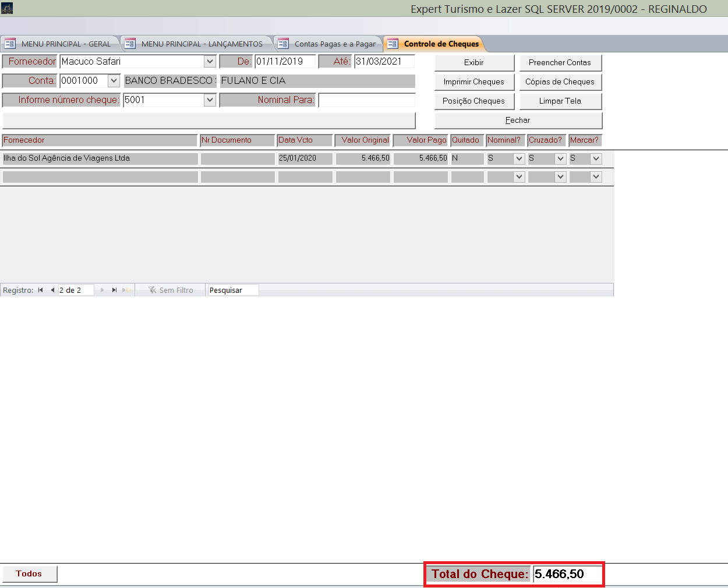Click the Nominal Para input field
728x588 pixels.
[366, 100]
